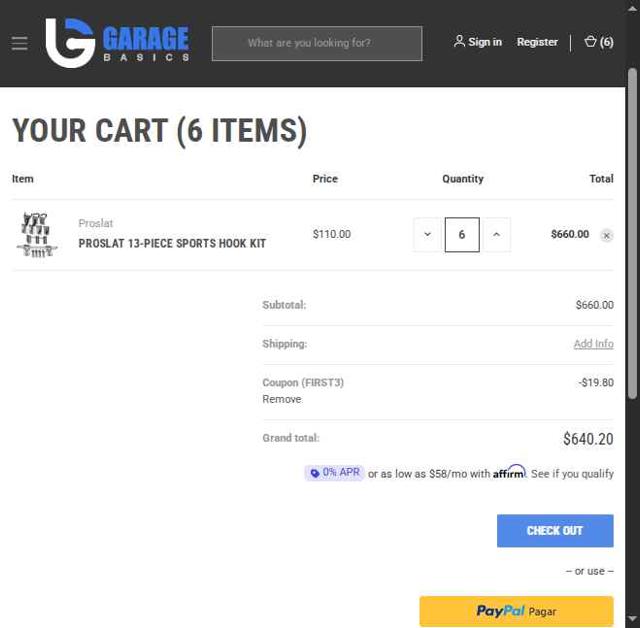
Task: Click the Sign in user icon
Action: click(x=459, y=42)
